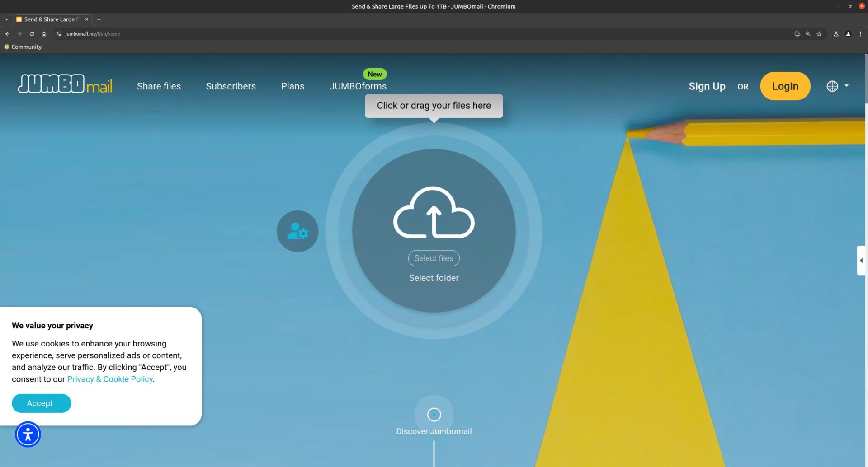Screen dimensions: 868x467
Task: Expand the right-side collapsed panel arrow
Action: 861,261
